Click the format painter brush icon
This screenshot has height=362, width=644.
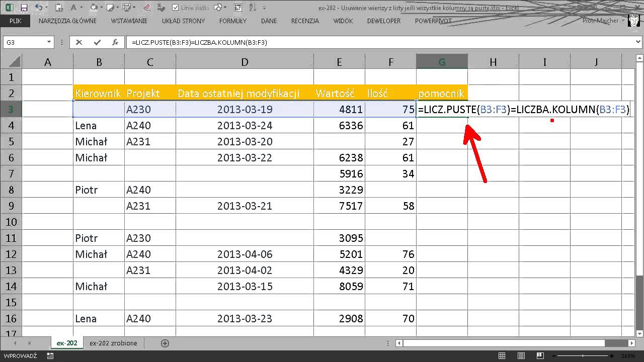coord(161,8)
